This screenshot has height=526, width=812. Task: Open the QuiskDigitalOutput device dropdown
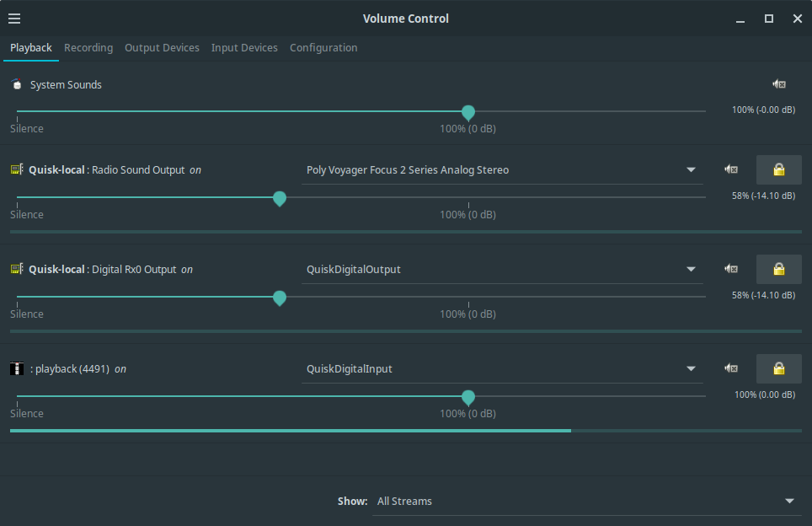(x=501, y=270)
